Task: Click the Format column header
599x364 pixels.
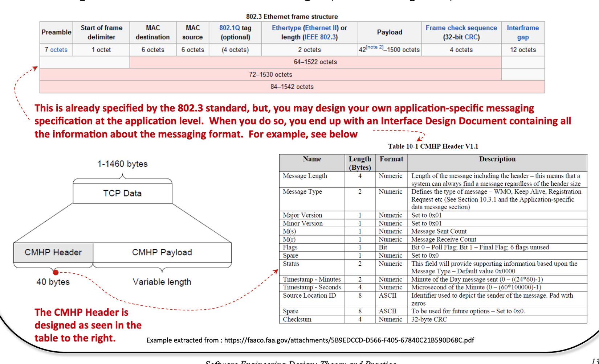Action: coord(391,163)
